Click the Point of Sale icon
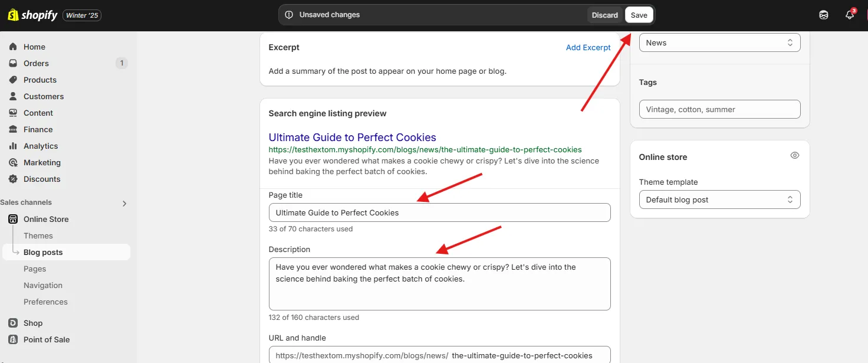The image size is (868, 363). 13,339
